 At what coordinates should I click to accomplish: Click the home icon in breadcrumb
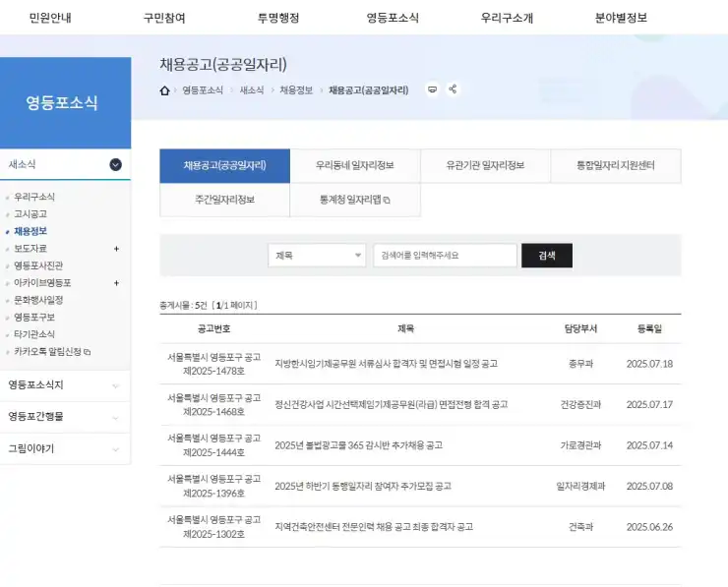point(164,90)
